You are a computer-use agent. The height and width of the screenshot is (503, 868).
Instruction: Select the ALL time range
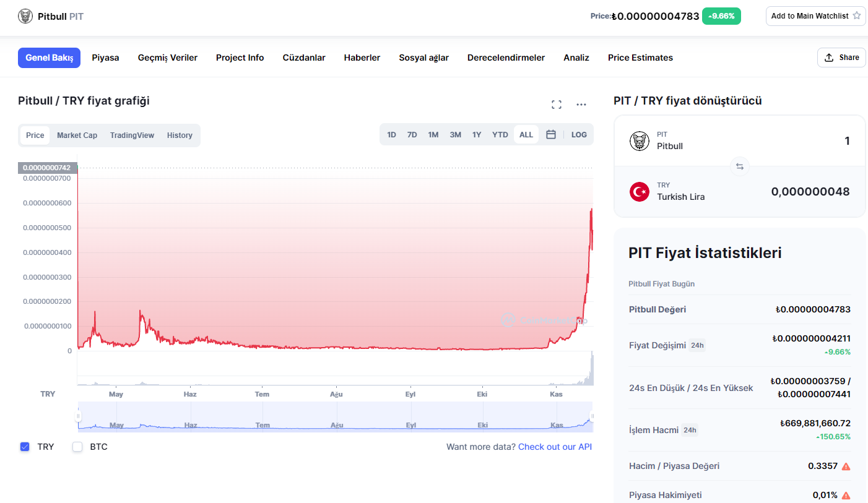tap(526, 135)
